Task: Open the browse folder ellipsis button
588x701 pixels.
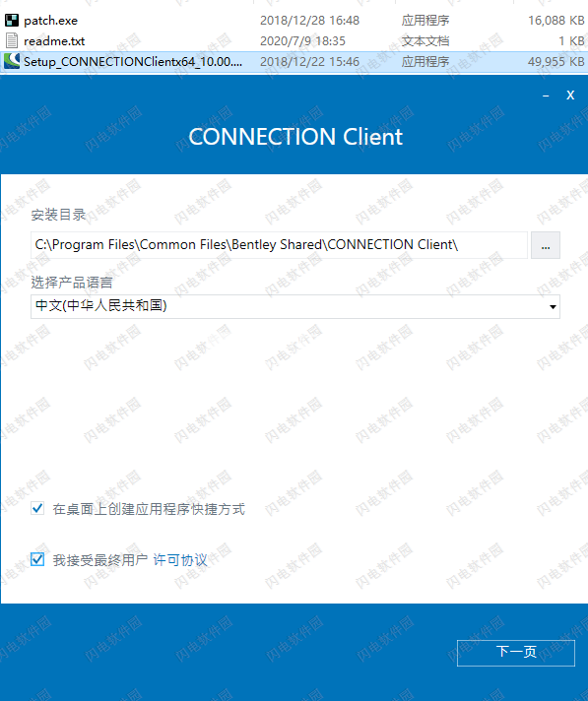Action: pos(545,245)
